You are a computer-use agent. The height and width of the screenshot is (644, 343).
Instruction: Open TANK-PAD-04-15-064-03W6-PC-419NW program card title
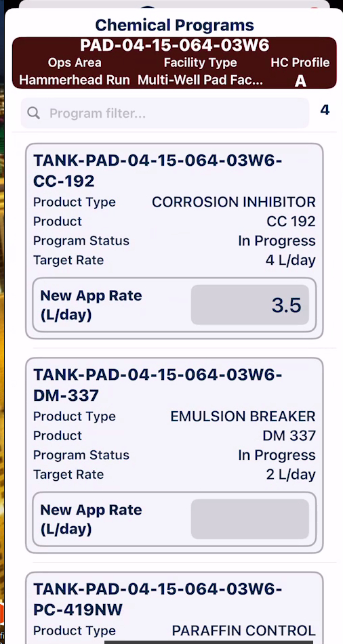[x=157, y=599]
